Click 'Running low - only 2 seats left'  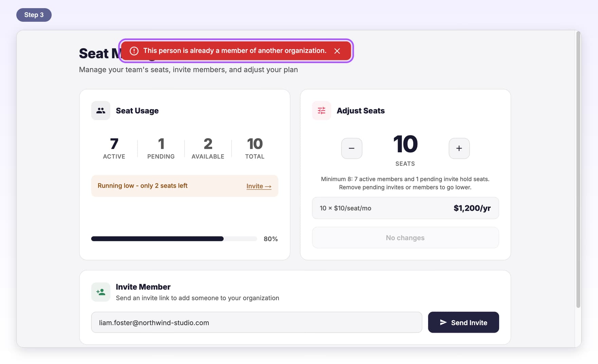tap(142, 186)
